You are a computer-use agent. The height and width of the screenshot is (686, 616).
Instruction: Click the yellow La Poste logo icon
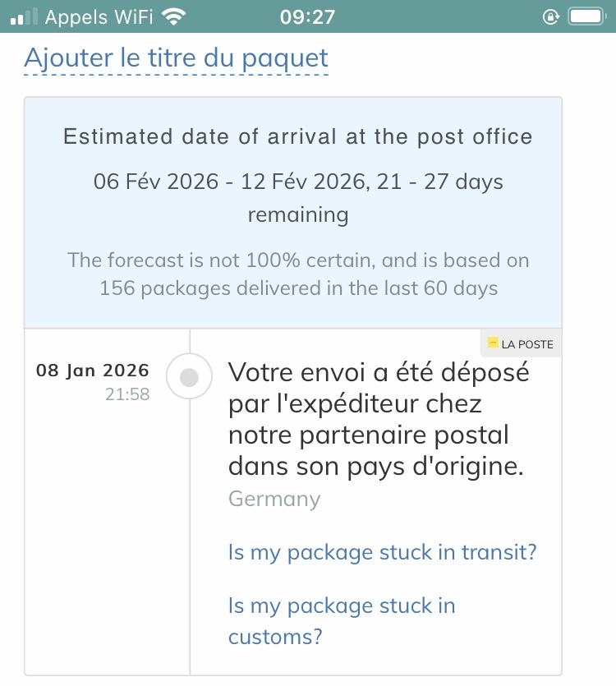[493, 343]
